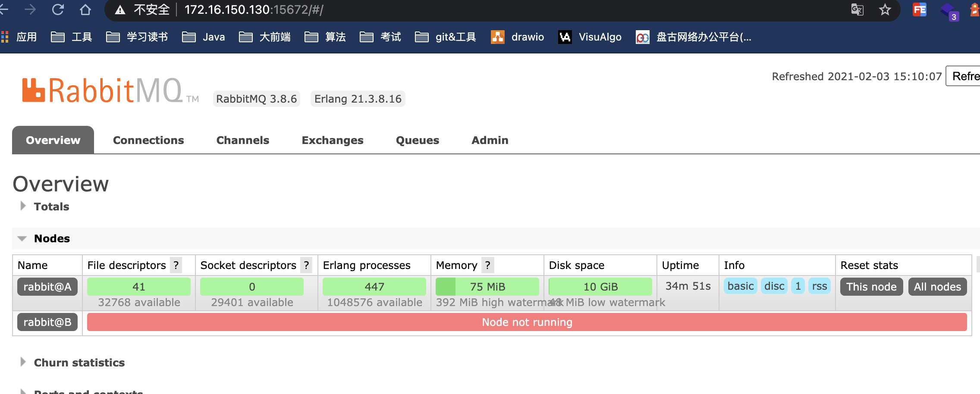This screenshot has height=394, width=980.
Task: Click the Disk space column header
Action: 577,265
